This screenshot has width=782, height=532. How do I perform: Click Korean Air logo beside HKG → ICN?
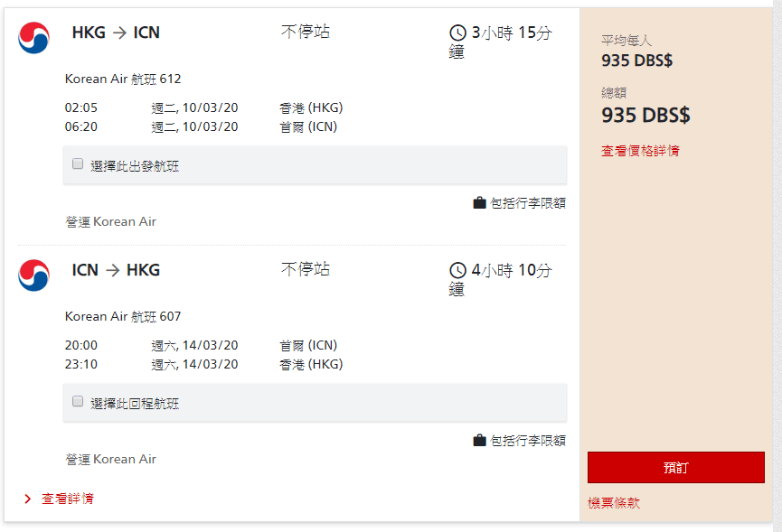pos(33,37)
